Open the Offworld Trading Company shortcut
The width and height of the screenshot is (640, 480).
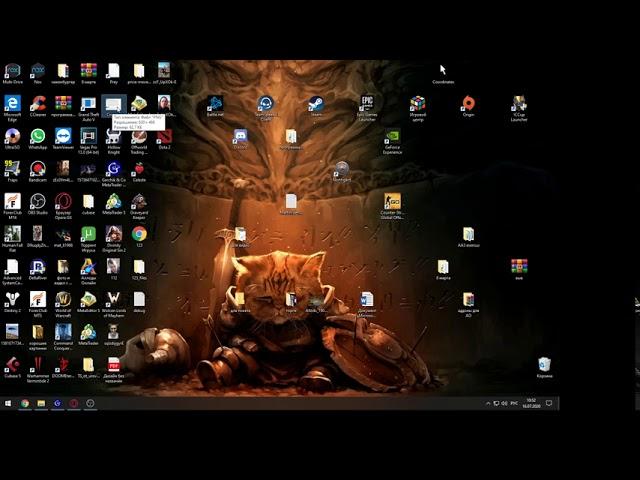click(139, 136)
